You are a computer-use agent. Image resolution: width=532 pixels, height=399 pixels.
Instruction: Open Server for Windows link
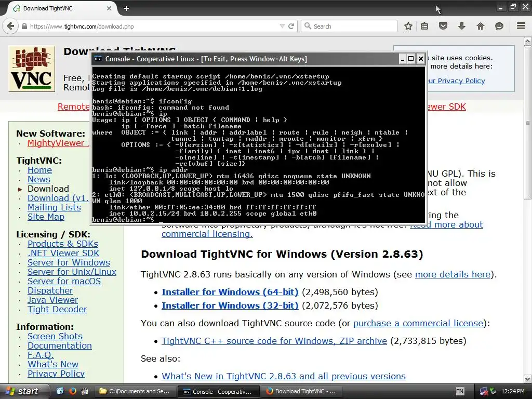pyautogui.click(x=69, y=262)
